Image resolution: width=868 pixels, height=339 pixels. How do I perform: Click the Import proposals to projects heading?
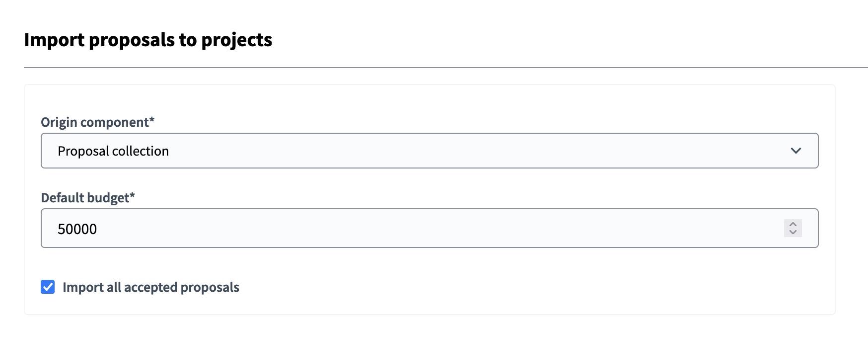148,40
